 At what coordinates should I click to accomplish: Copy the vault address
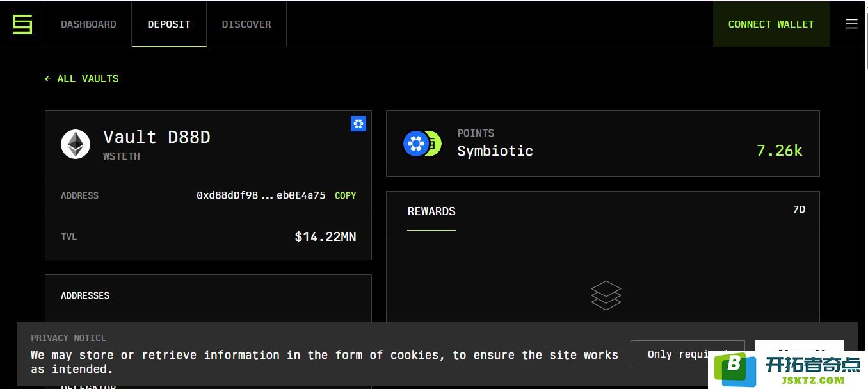(346, 195)
